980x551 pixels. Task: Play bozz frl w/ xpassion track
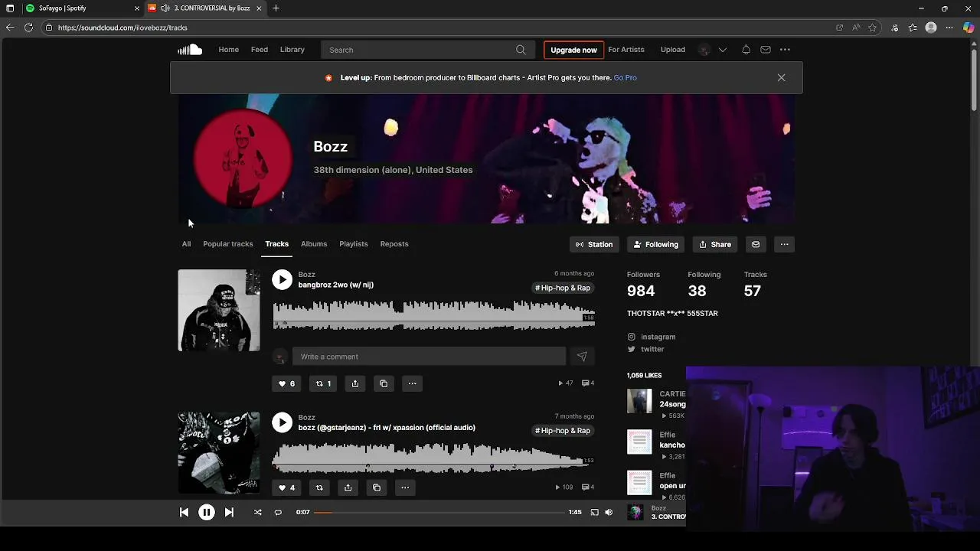click(283, 422)
